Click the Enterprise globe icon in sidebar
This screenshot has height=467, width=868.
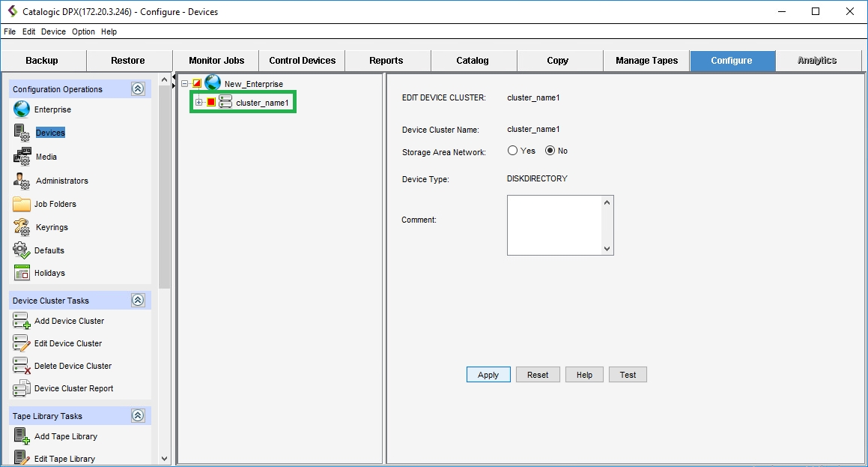[22, 109]
